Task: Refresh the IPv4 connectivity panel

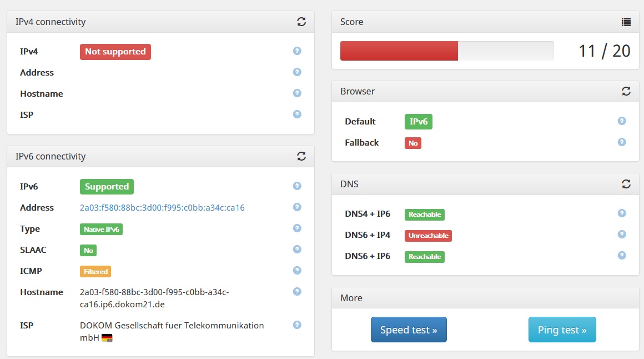Action: (301, 22)
